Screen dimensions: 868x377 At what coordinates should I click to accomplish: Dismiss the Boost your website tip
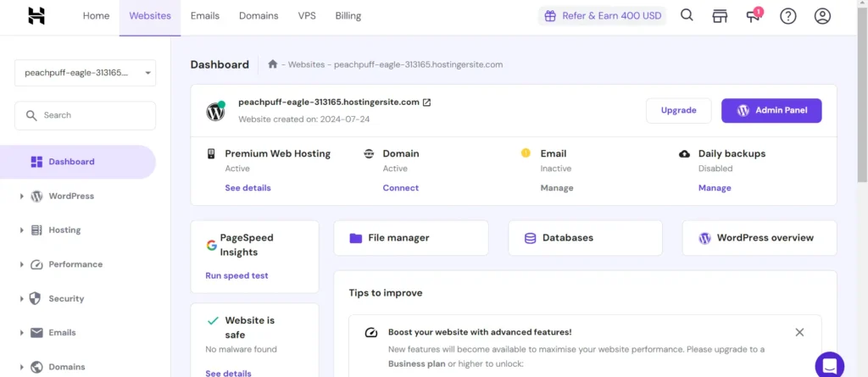click(799, 332)
